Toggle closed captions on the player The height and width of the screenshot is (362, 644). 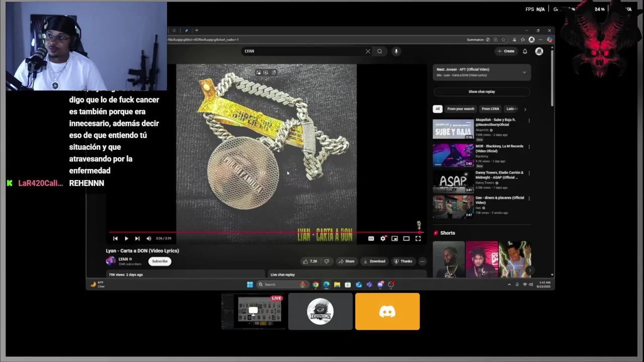(371, 238)
